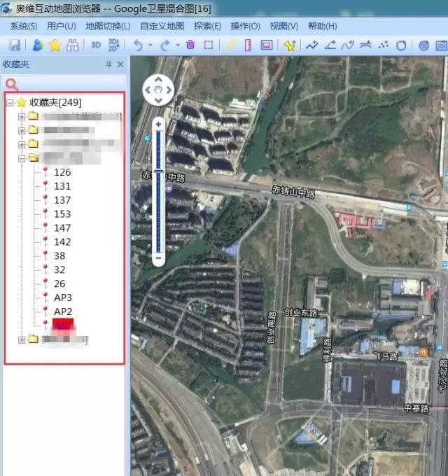The width and height of the screenshot is (448, 476).
Task: Click the bridge-like curve tool icon
Action: pyautogui.click(x=365, y=45)
